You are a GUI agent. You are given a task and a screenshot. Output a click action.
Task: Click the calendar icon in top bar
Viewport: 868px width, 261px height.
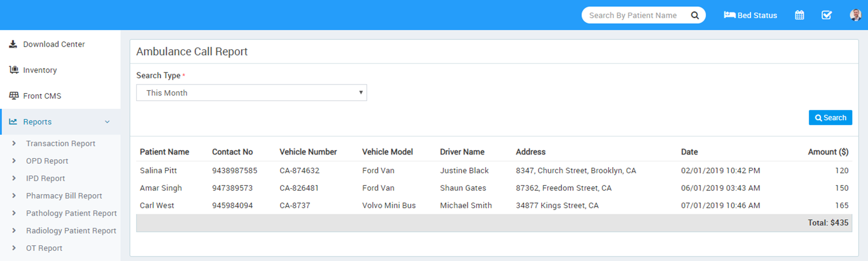click(799, 15)
